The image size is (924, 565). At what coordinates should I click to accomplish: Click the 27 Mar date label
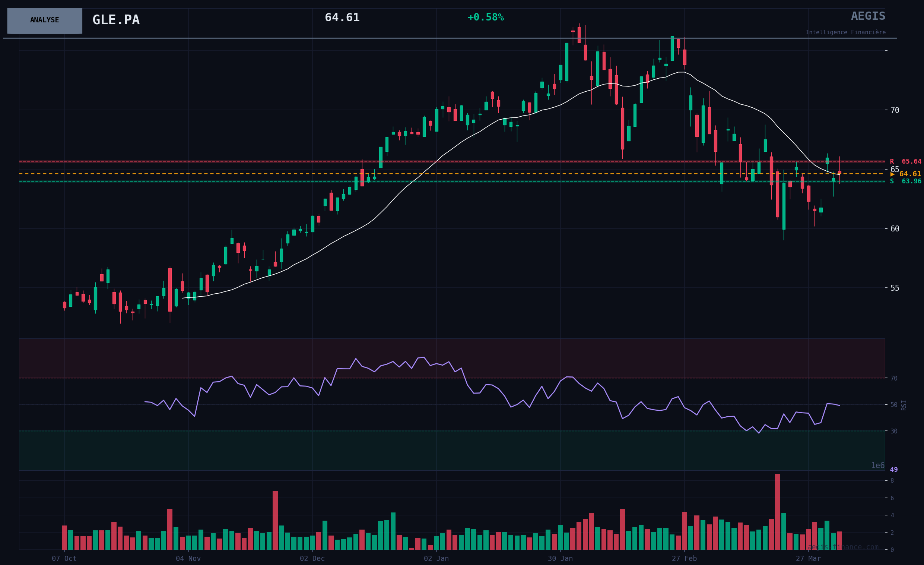pyautogui.click(x=808, y=558)
